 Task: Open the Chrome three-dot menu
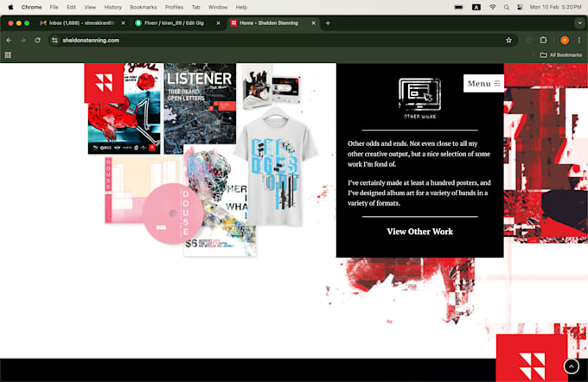(579, 40)
